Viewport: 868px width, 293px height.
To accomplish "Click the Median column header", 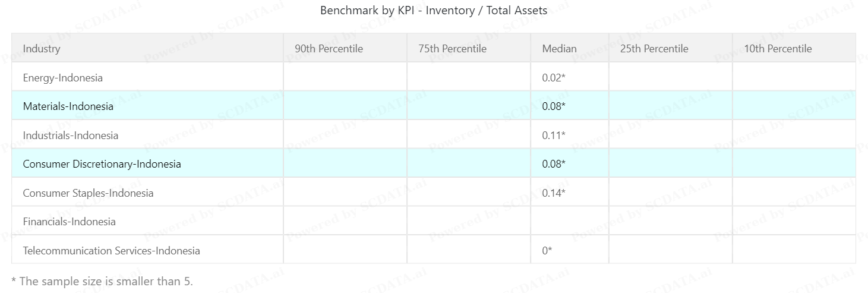I will click(559, 49).
